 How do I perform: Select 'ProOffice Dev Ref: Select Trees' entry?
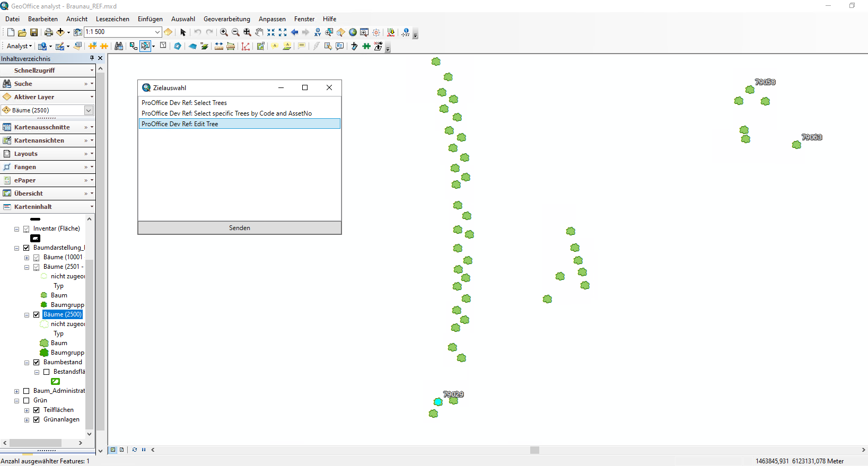184,103
